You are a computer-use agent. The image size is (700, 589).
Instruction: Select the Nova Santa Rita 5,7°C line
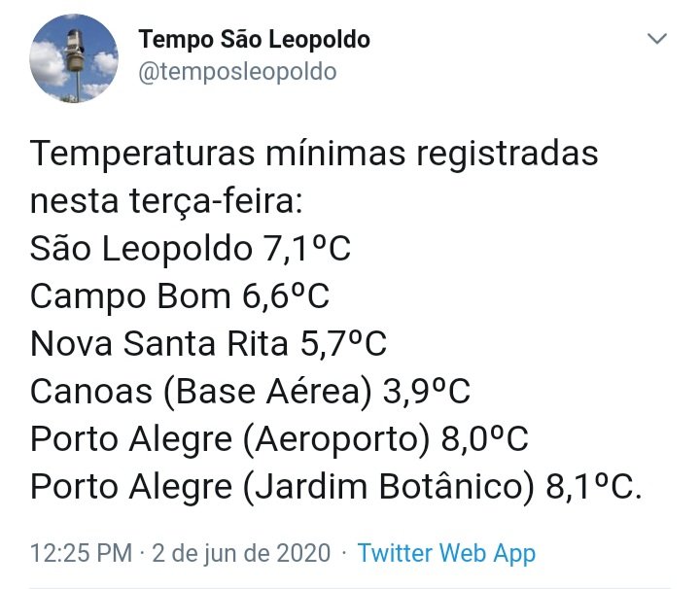click(x=208, y=344)
